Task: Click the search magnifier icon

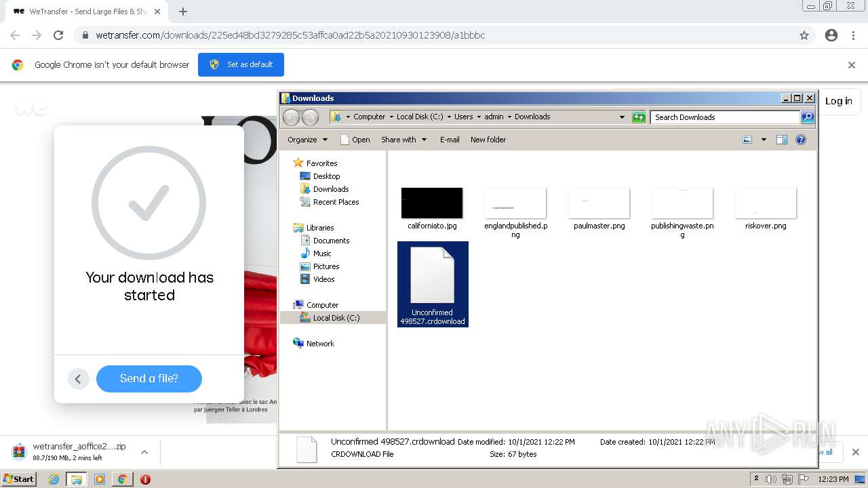Action: coord(808,117)
